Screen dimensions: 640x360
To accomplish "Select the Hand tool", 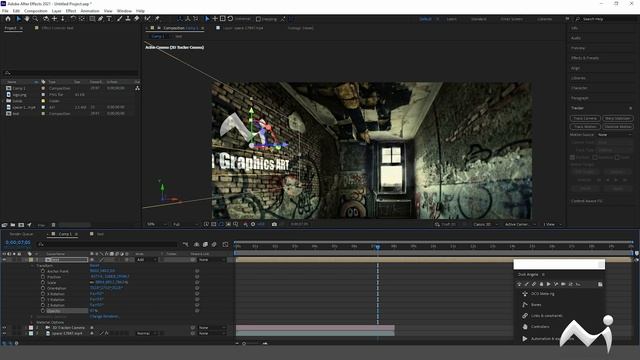I will [27, 19].
